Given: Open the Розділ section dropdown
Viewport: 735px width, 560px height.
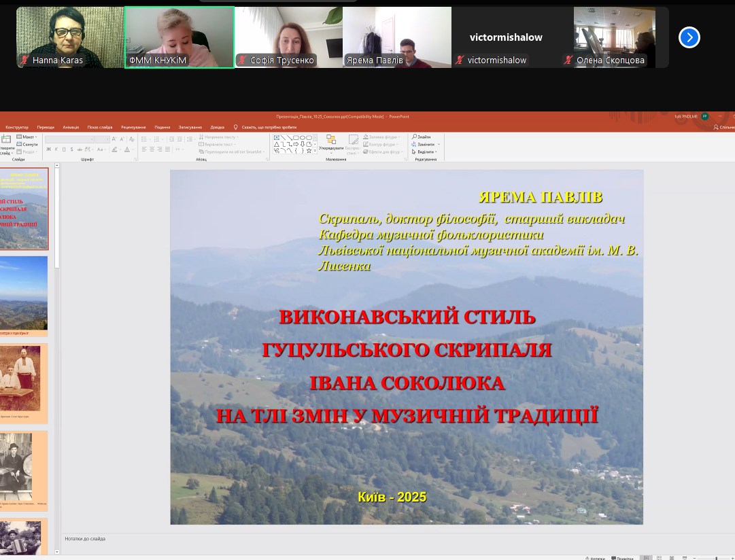Looking at the screenshot, I should (27, 152).
